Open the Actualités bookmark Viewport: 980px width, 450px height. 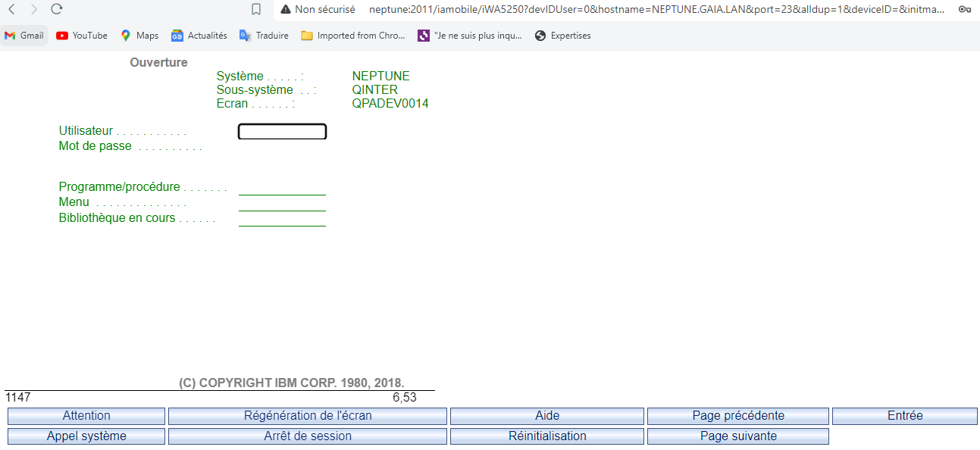(199, 36)
